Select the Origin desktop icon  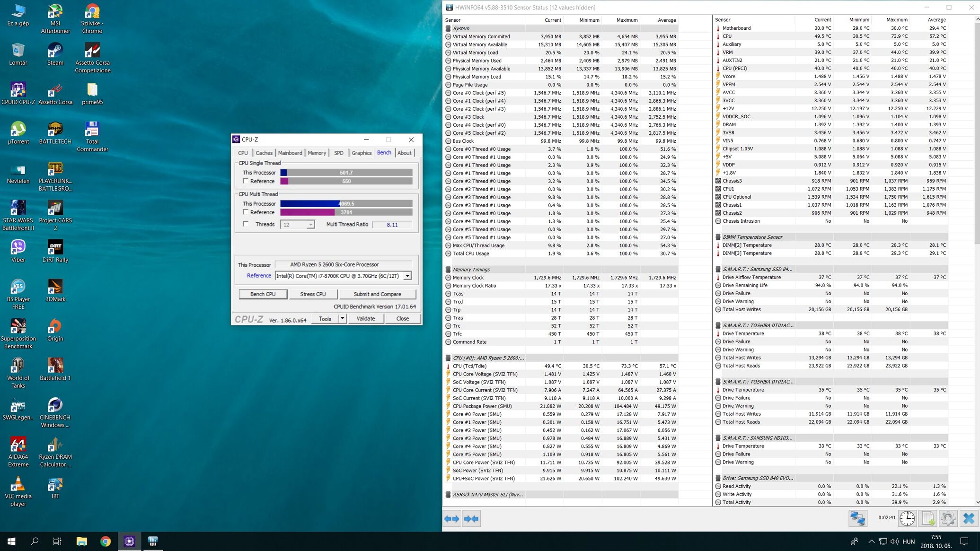click(55, 330)
